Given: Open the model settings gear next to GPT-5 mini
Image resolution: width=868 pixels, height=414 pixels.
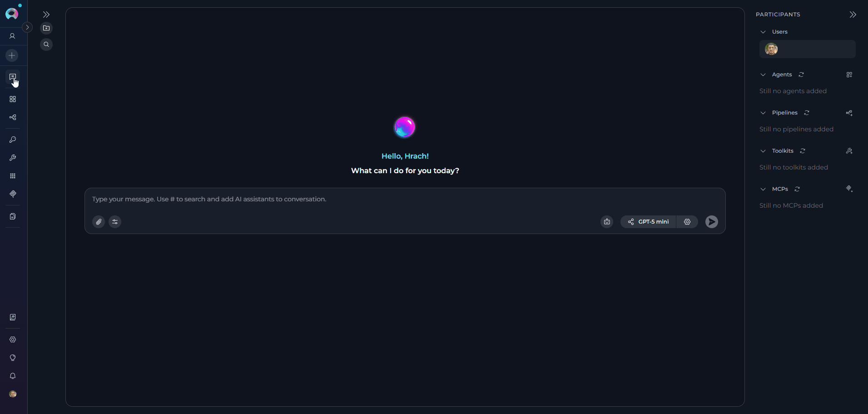Looking at the screenshot, I should point(687,222).
